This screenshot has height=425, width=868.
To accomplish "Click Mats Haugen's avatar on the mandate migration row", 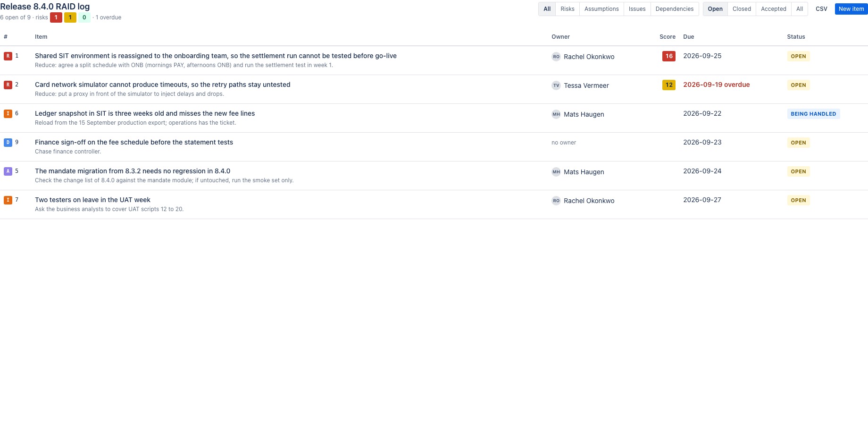I will pos(556,172).
